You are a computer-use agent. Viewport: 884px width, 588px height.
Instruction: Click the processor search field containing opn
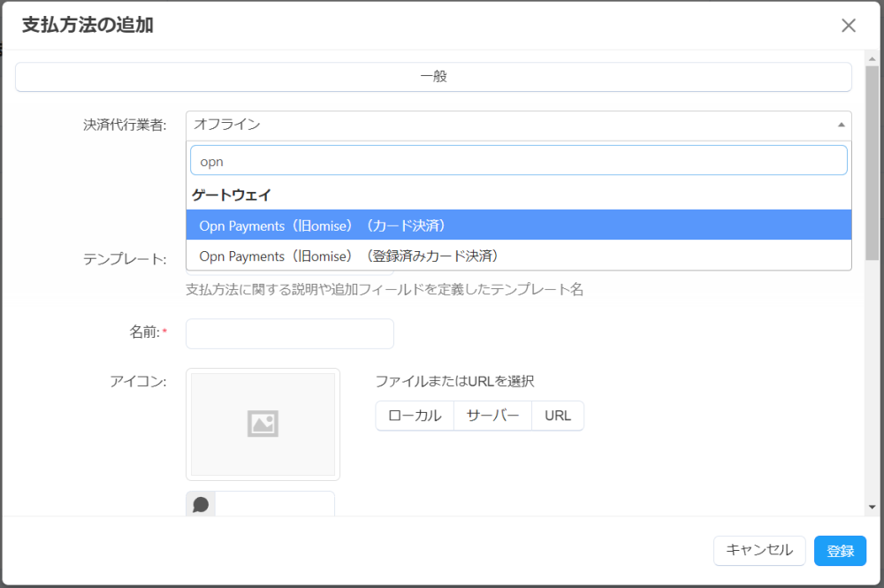(518, 161)
